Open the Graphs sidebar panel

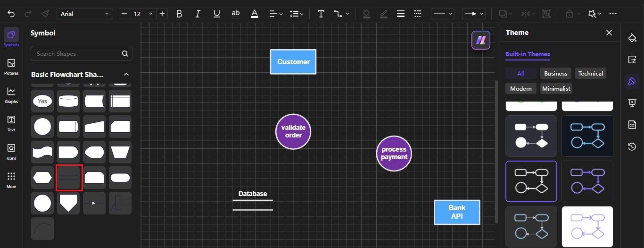(x=11, y=95)
